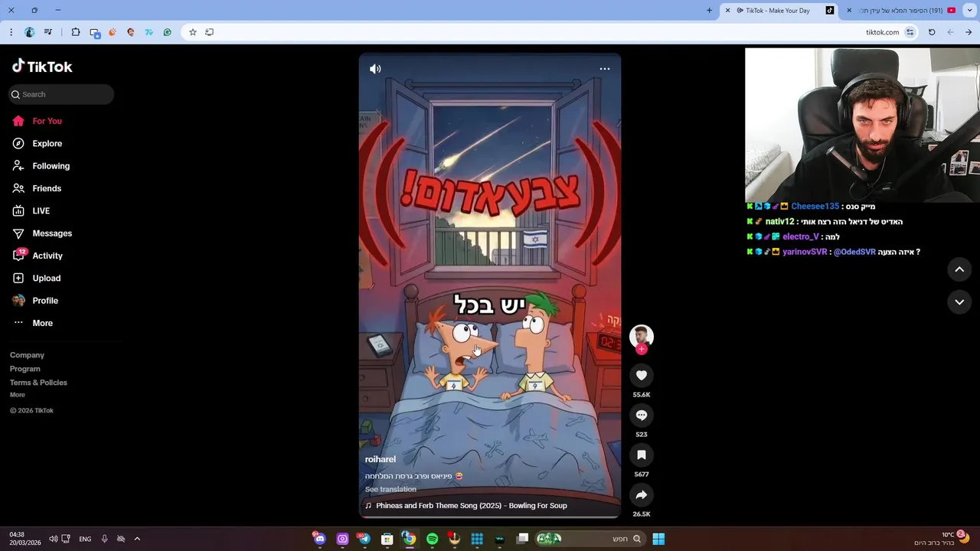Open the tab search dropdown

coord(969,11)
